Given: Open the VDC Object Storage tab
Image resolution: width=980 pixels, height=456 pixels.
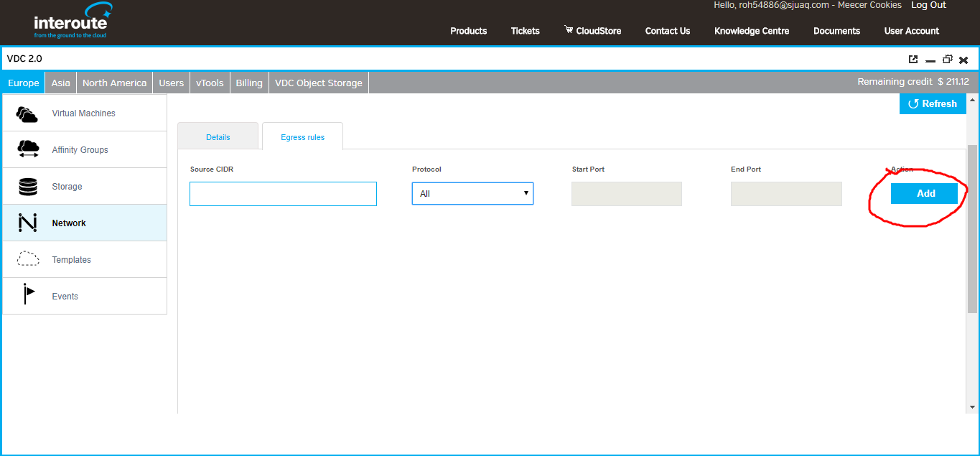Looking at the screenshot, I should click(319, 83).
